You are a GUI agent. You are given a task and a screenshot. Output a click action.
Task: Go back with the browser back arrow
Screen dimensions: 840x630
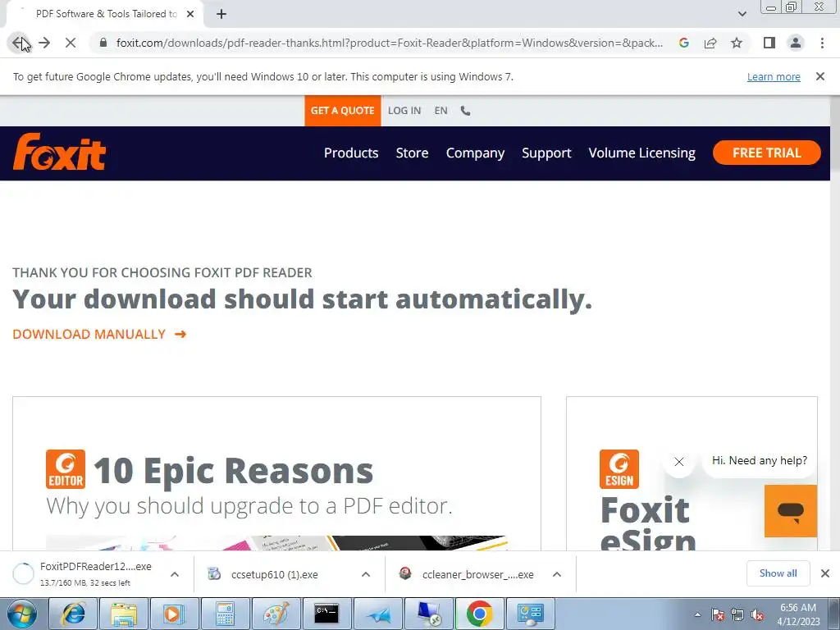click(x=20, y=43)
